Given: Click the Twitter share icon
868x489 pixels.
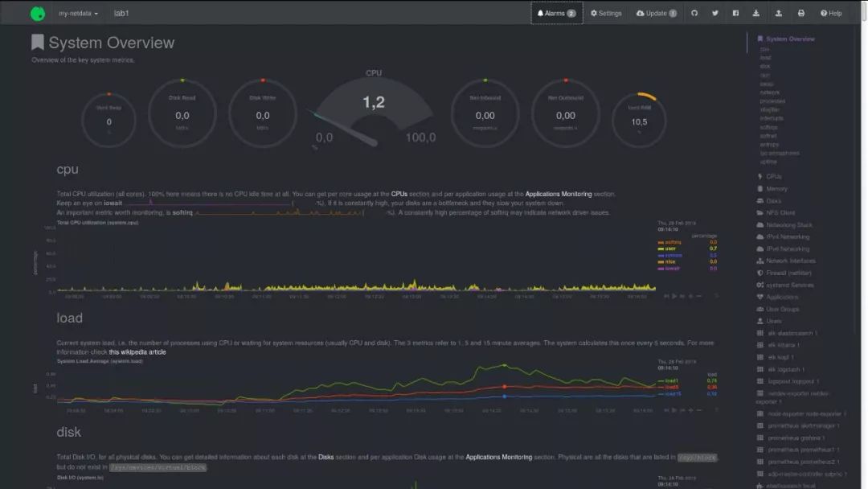Looking at the screenshot, I should (715, 14).
